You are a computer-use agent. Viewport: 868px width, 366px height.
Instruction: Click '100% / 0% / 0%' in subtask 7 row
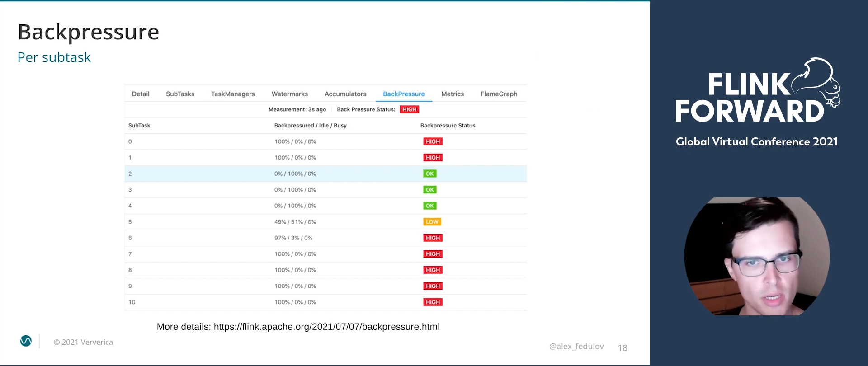point(295,254)
